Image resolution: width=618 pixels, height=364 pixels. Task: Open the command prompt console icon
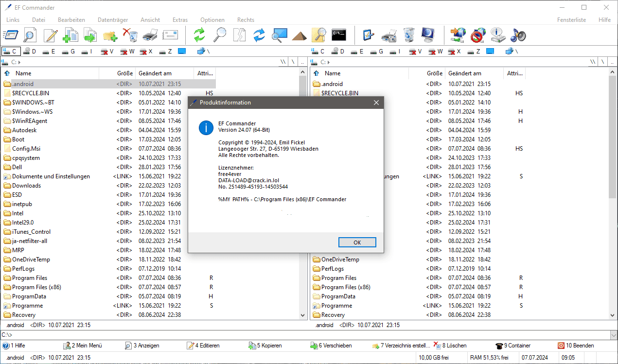click(339, 35)
